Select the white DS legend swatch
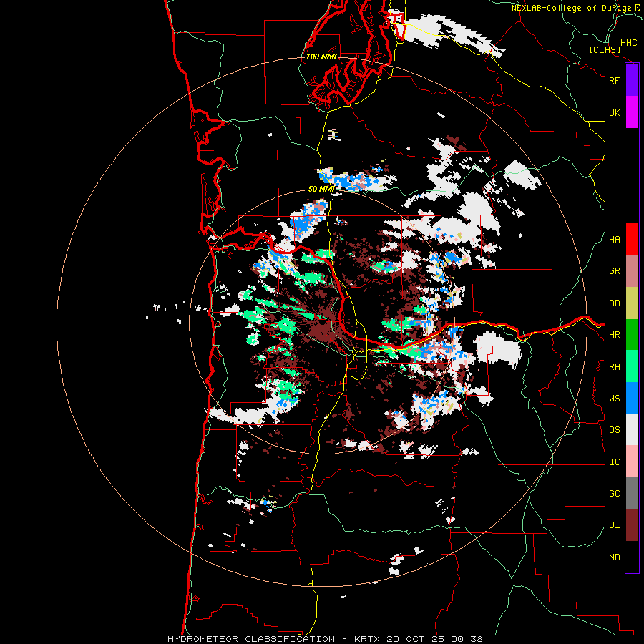This screenshot has width=644, height=644. pos(632,429)
